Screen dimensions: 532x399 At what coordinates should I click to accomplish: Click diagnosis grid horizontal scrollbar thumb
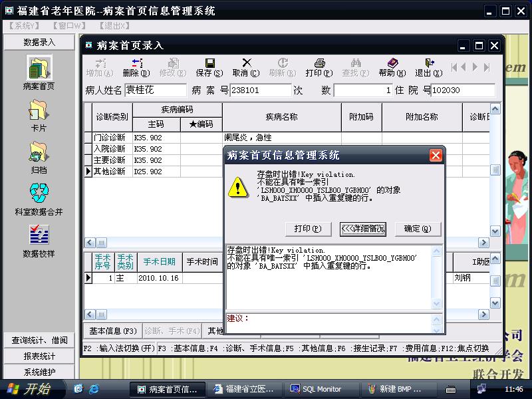[x=102, y=243]
